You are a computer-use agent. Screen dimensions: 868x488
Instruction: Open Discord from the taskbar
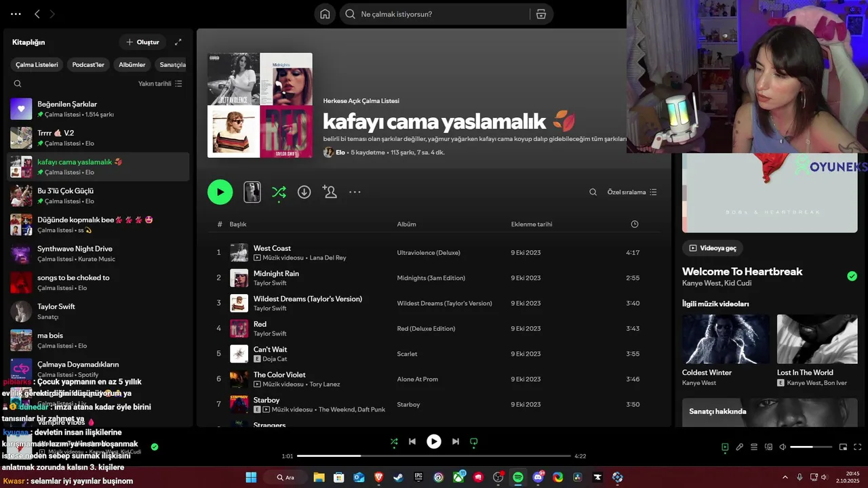(538, 477)
